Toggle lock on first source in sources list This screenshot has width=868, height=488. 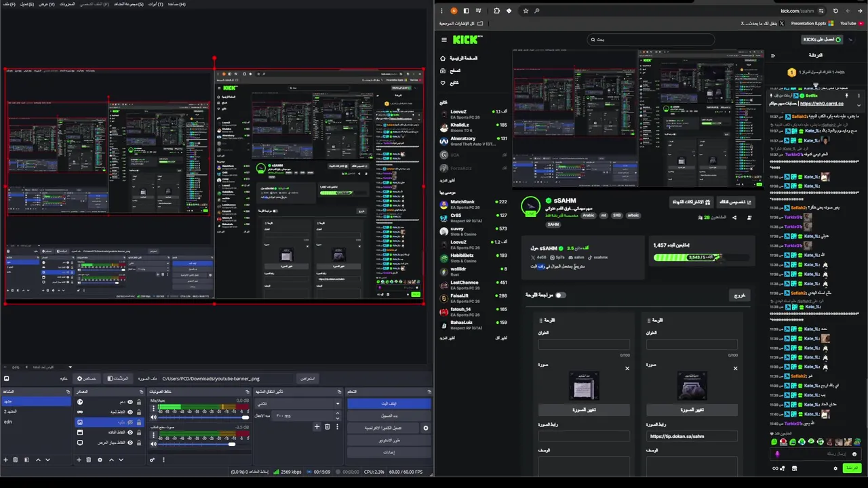(139, 401)
